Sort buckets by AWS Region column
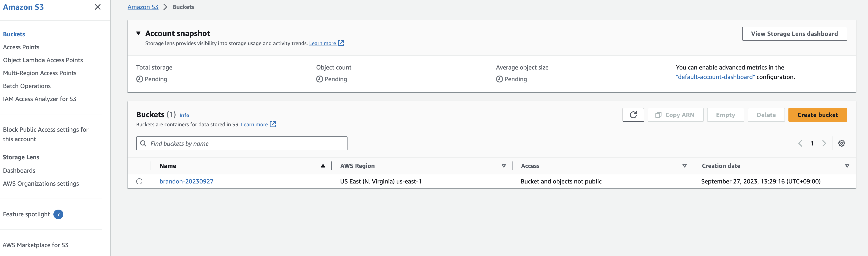The width and height of the screenshot is (868, 256). point(504,166)
